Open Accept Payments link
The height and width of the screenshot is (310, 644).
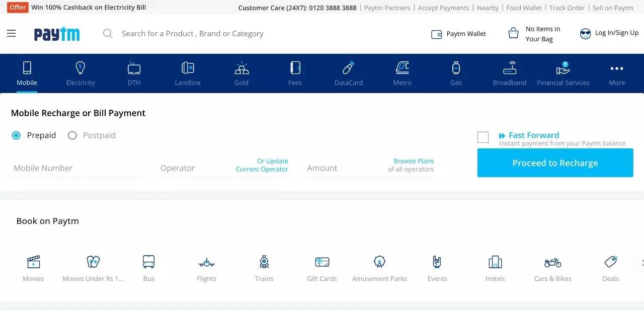tap(444, 8)
